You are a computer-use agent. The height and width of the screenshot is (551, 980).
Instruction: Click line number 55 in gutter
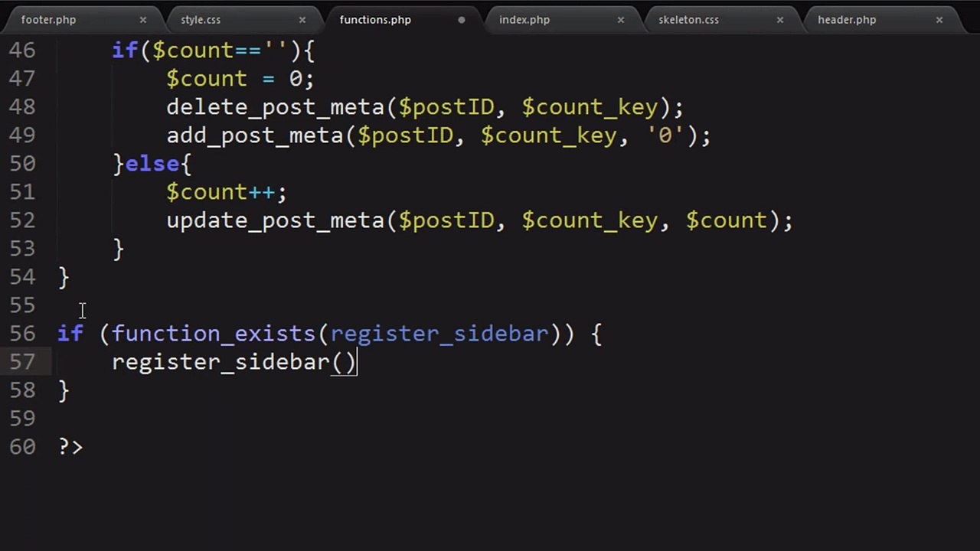[22, 305]
